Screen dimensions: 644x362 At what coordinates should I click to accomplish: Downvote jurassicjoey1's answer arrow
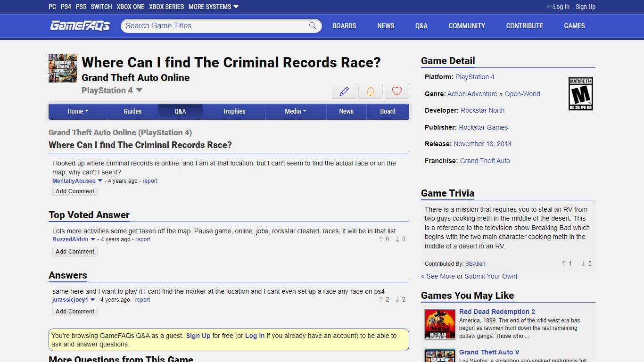pos(397,300)
